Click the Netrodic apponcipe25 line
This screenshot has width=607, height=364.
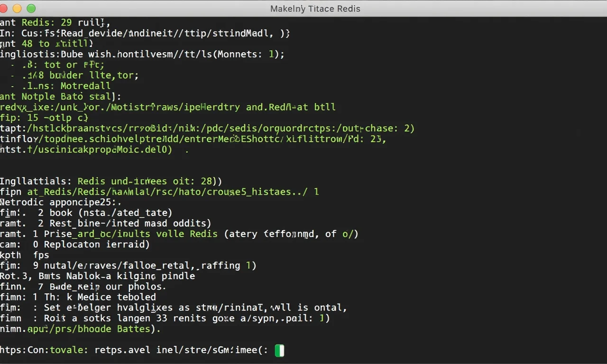click(60, 202)
